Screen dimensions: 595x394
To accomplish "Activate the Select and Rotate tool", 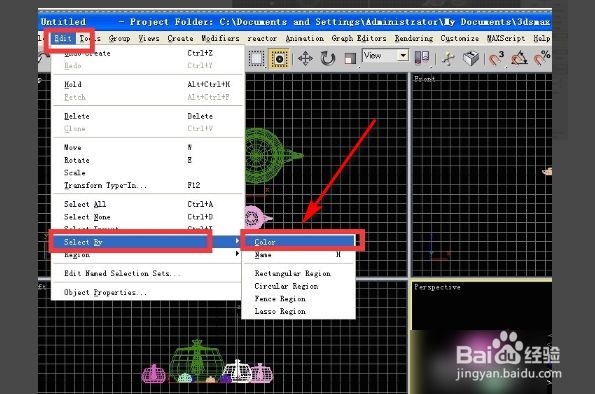I will click(x=327, y=59).
